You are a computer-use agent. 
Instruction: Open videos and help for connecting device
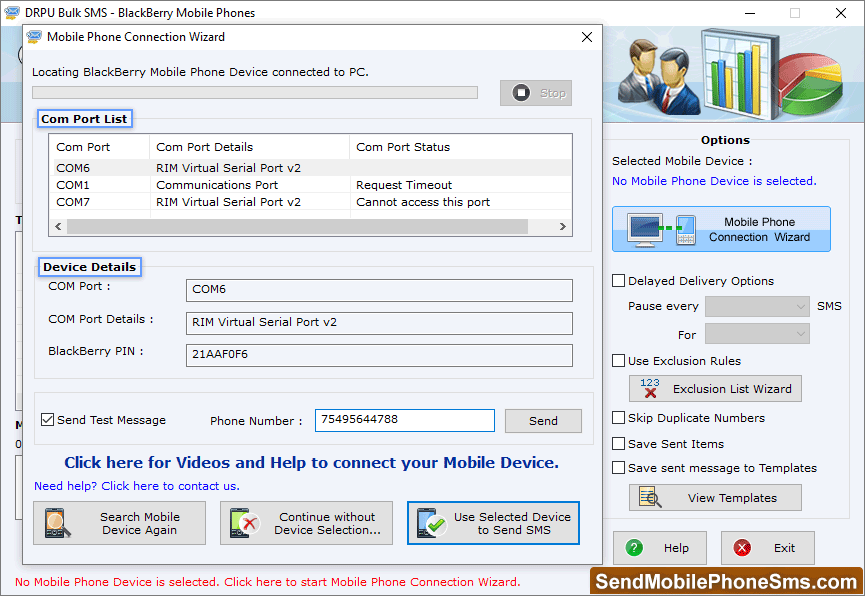pyautogui.click(x=311, y=462)
